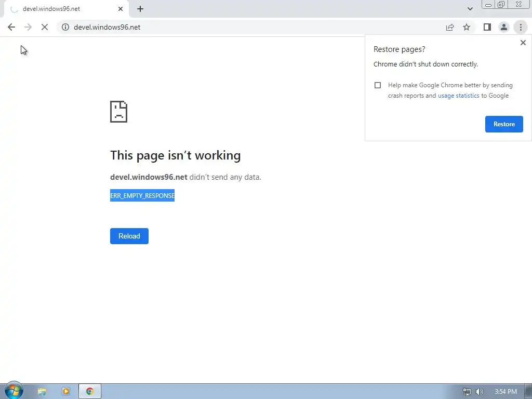Screen dimensions: 532x399
Task: Launch Windows Media Player from taskbar
Action: pyautogui.click(x=66, y=392)
